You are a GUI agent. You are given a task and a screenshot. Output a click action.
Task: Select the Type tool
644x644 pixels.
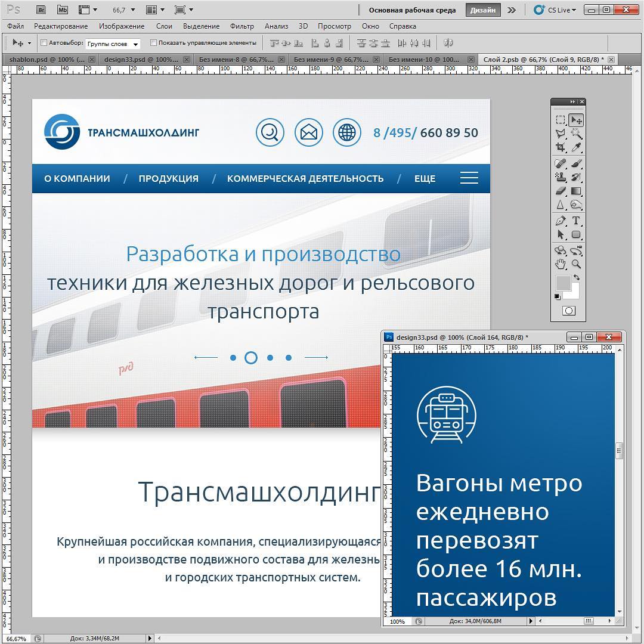point(576,221)
